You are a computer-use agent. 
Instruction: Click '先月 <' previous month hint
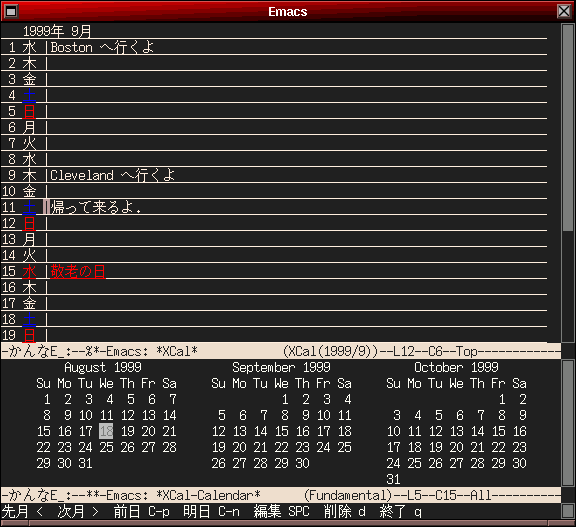(23, 511)
